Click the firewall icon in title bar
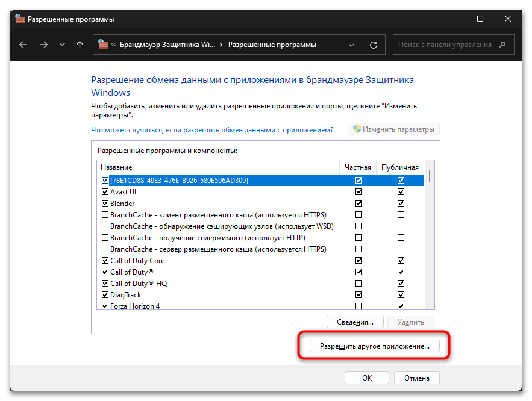Image resolution: width=532 pixels, height=401 pixels. 20,19
